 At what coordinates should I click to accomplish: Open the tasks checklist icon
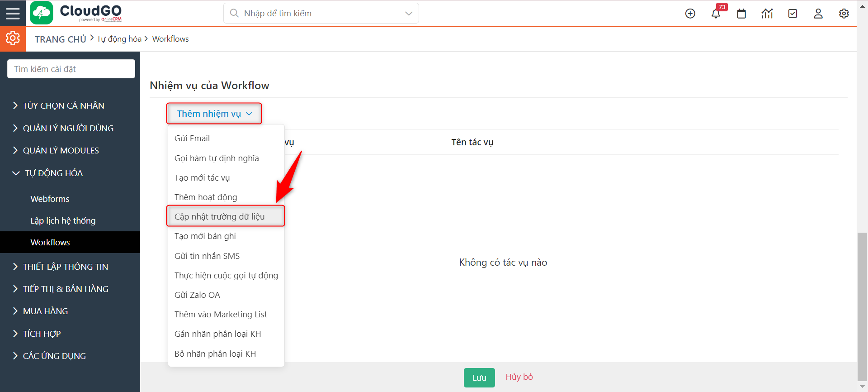[793, 14]
